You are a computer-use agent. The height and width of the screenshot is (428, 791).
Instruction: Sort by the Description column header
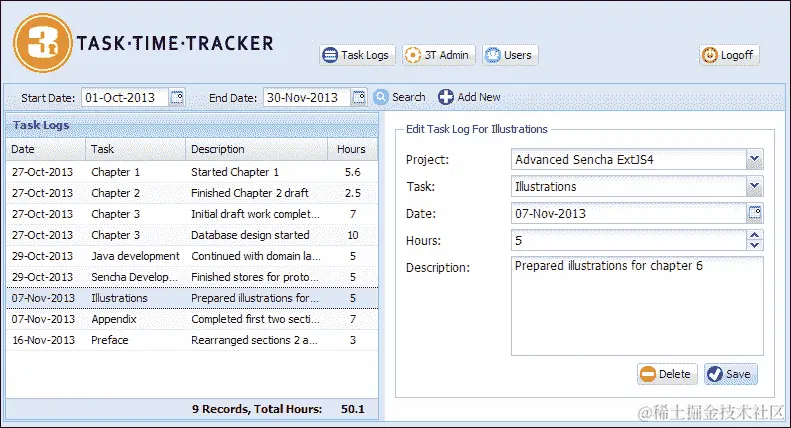[x=257, y=149]
